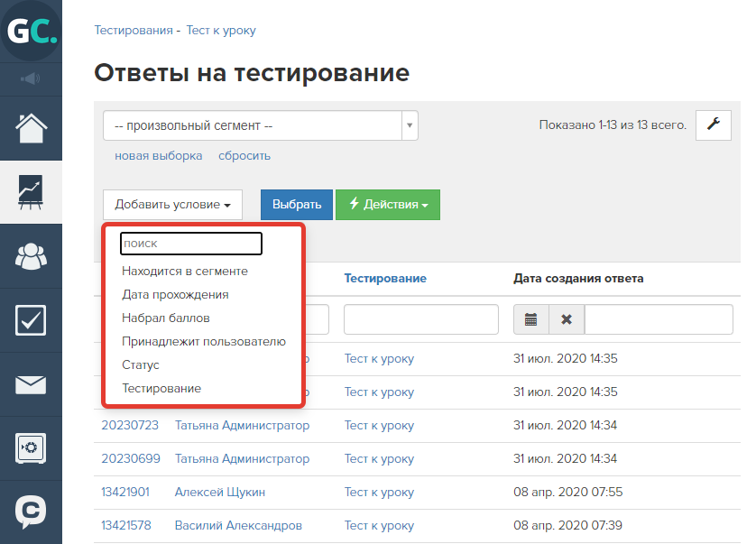Image resolution: width=756 pixels, height=544 pixels.
Task: Click date 08 апр. 2020 07:55
Action: coord(568,492)
